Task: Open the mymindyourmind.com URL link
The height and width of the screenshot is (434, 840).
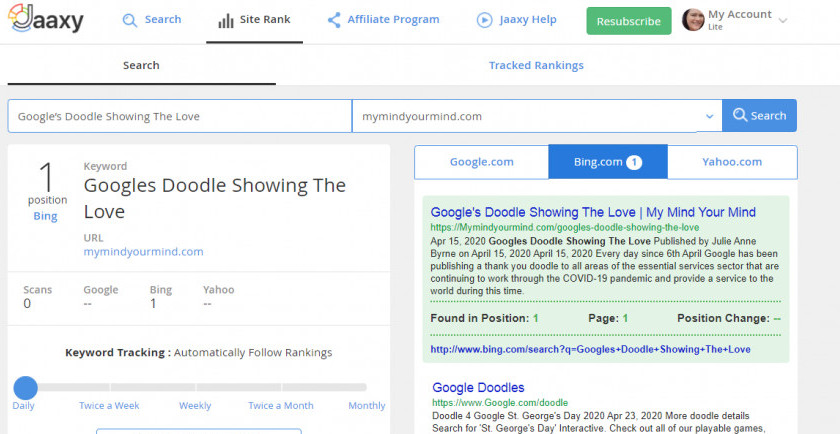Action: click(143, 252)
